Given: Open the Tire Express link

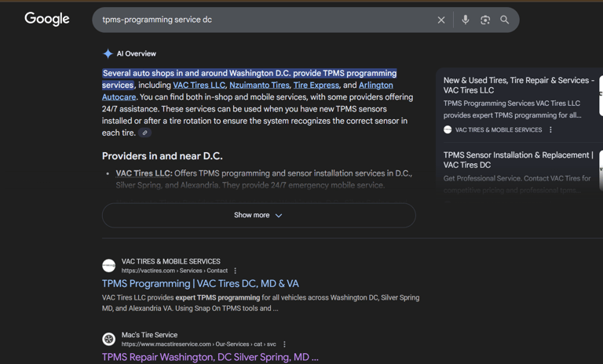Looking at the screenshot, I should 316,85.
